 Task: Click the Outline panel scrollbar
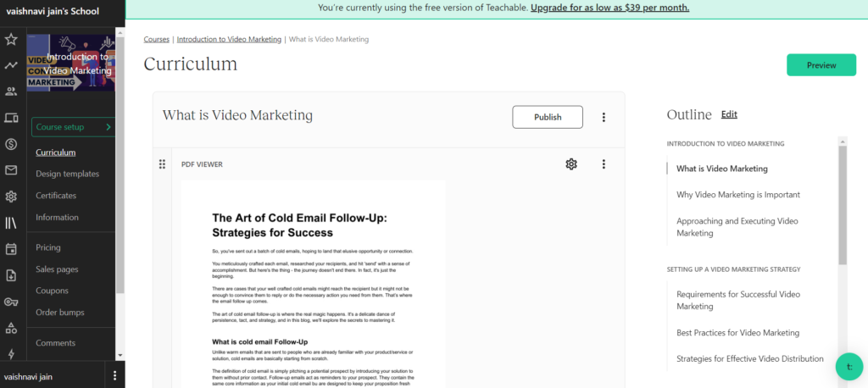[842, 203]
